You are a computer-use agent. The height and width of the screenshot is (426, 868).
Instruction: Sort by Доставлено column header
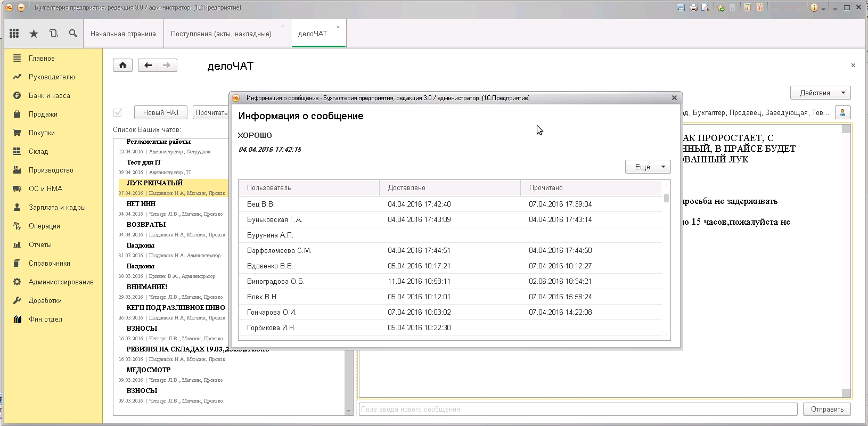(450, 187)
